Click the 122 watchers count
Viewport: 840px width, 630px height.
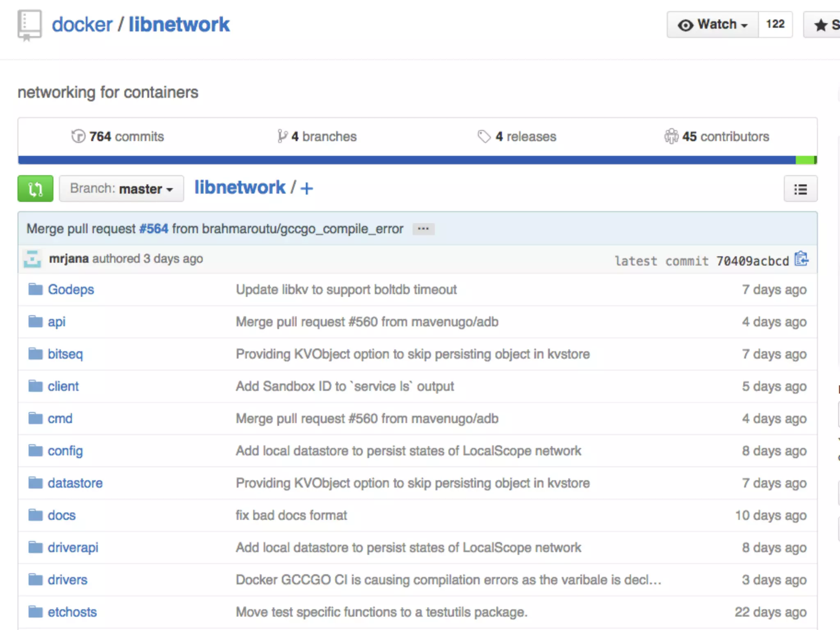pyautogui.click(x=775, y=25)
